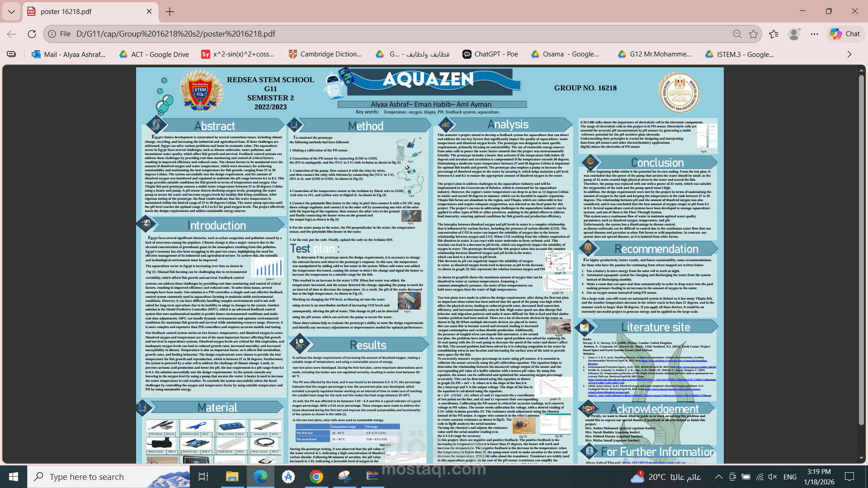
Task: Switch the ENG keyboard language
Action: (790, 476)
